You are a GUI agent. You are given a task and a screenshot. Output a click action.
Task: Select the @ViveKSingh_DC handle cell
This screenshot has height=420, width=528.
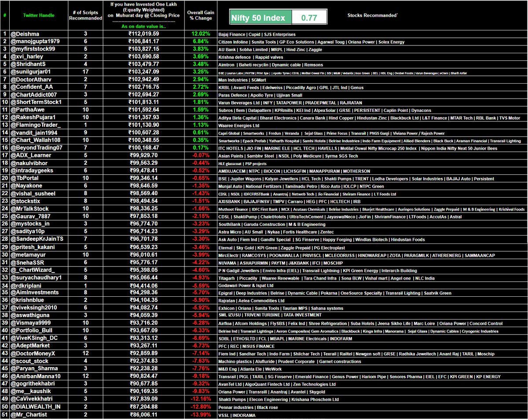39,338
